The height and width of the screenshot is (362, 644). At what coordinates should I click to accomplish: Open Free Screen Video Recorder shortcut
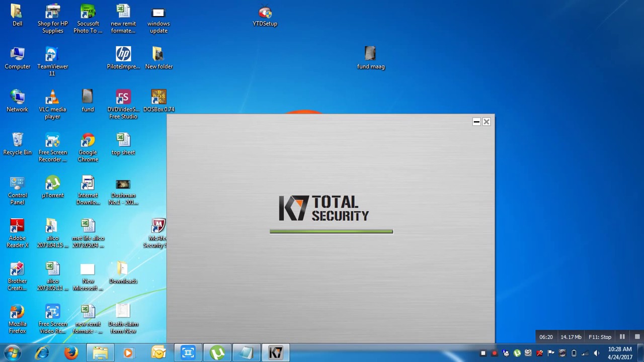pyautogui.click(x=52, y=319)
